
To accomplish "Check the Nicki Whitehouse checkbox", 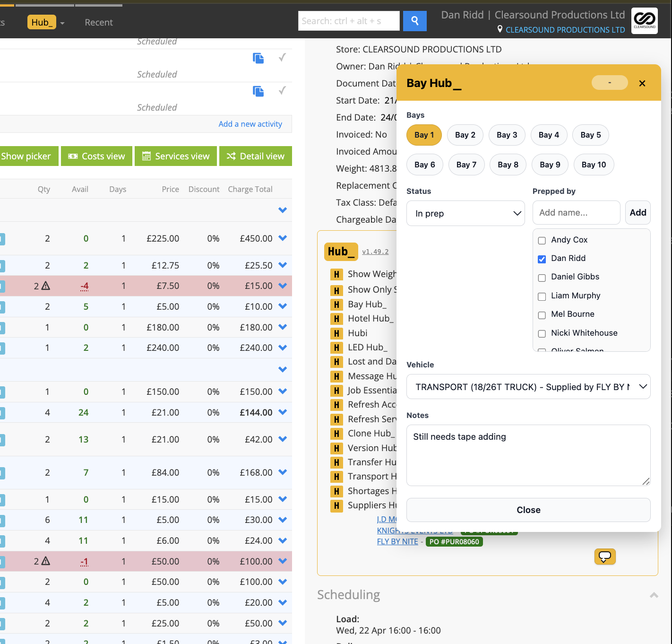I will click(x=542, y=334).
